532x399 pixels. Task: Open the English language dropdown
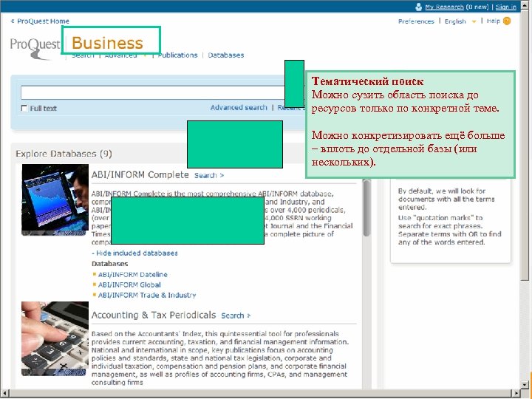click(460, 21)
